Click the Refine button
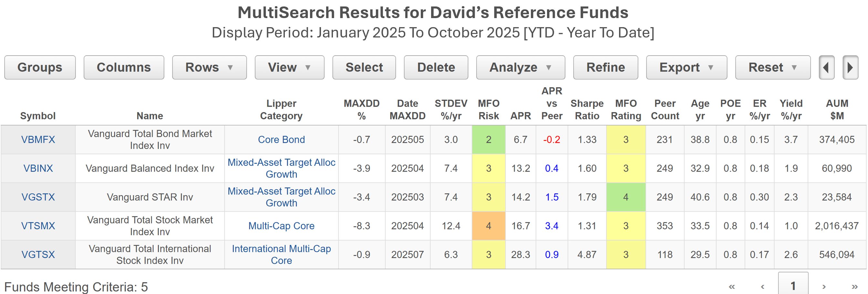 click(x=605, y=68)
